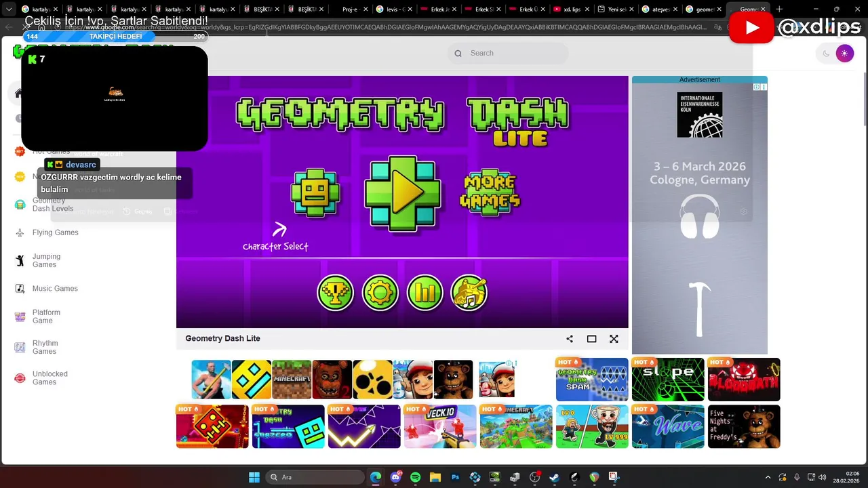Viewport: 868px width, 488px height.
Task: Open the ad info icon on the advertisement
Action: point(757,87)
